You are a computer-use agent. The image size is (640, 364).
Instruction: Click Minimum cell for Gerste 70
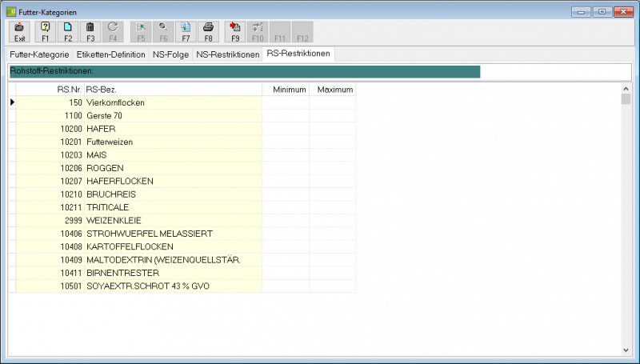286,115
